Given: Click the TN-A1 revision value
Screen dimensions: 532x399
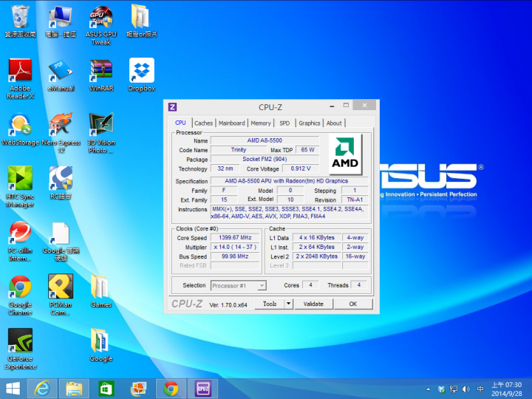Looking at the screenshot, I should 355,199.
